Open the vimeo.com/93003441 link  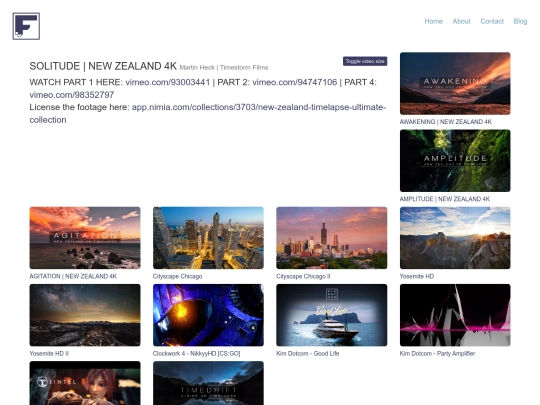pyautogui.click(x=167, y=82)
